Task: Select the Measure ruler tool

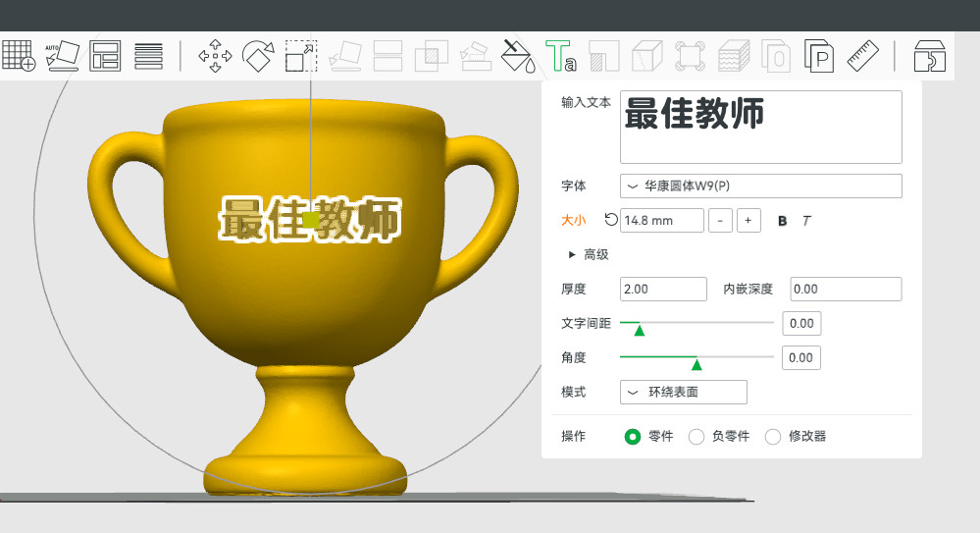Action: (863, 56)
